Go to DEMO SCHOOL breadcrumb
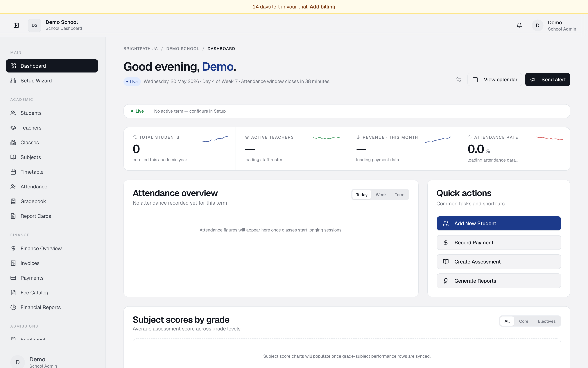This screenshot has height=368, width=588. (182, 49)
